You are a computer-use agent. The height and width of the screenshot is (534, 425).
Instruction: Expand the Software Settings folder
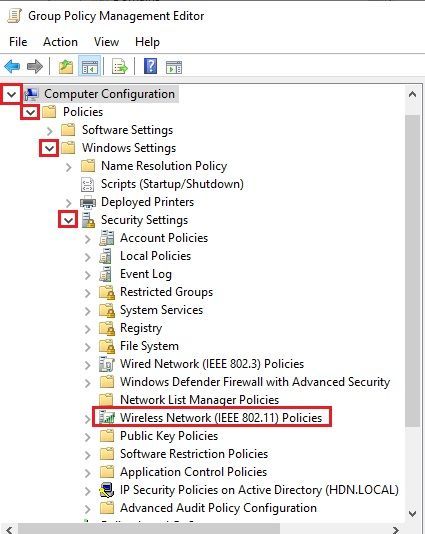50,130
